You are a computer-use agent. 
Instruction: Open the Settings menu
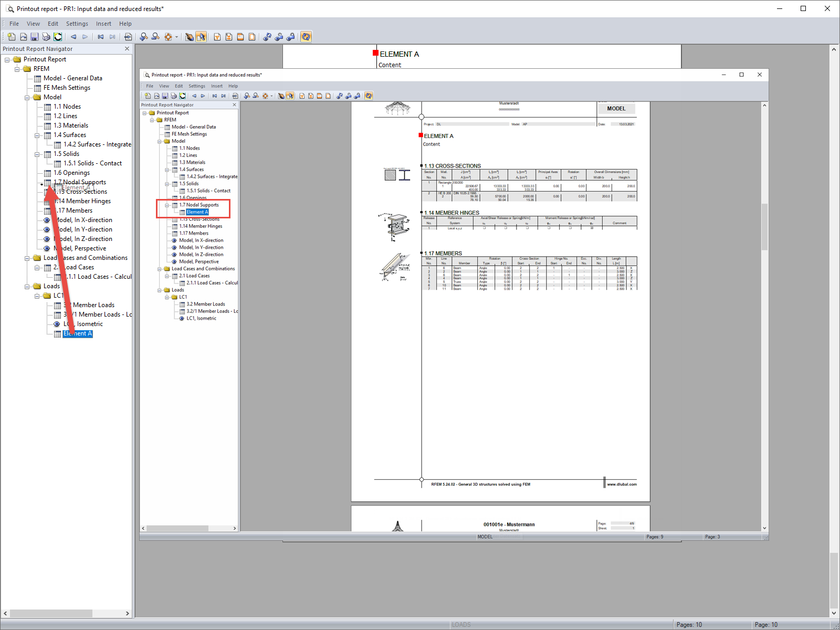(x=77, y=24)
